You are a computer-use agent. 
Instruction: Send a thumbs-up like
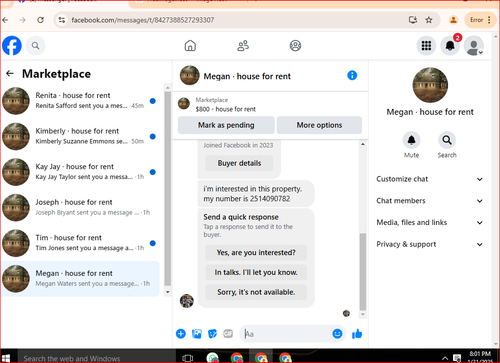click(x=357, y=334)
